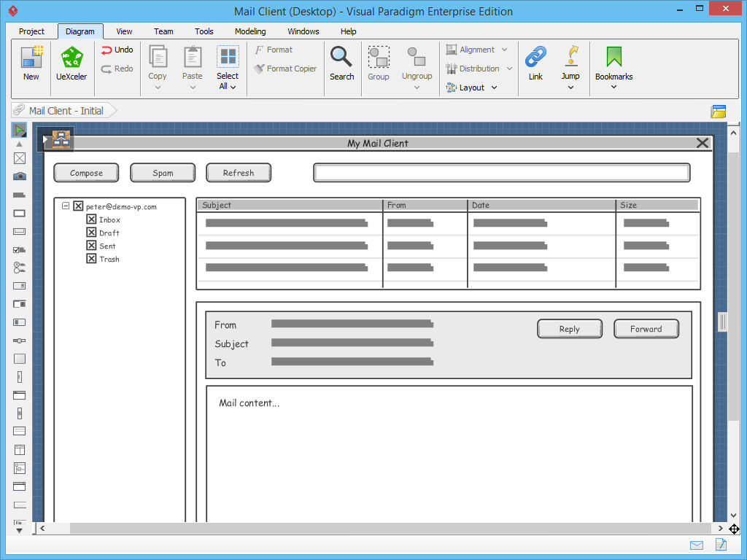Image resolution: width=747 pixels, height=560 pixels.
Task: Open the Windows tab
Action: pos(303,31)
